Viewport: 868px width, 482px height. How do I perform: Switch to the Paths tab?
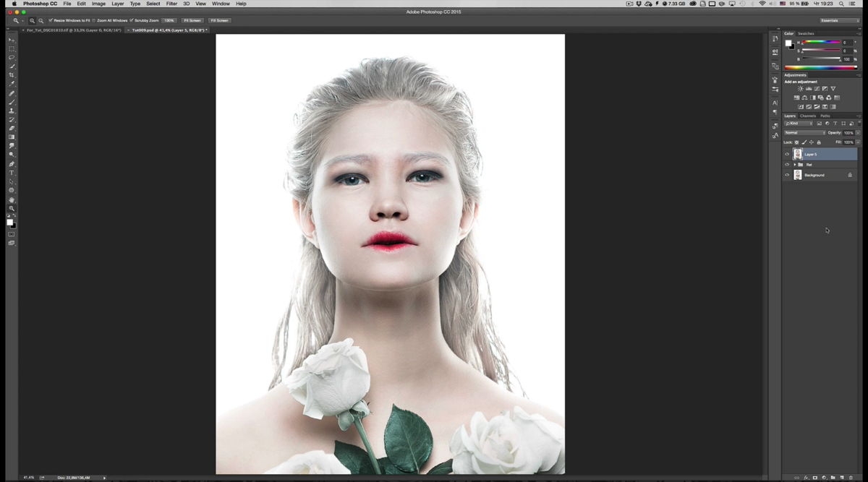[x=825, y=116]
